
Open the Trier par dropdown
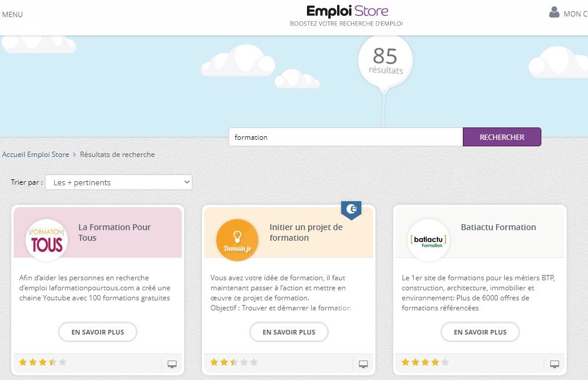pyautogui.click(x=119, y=182)
